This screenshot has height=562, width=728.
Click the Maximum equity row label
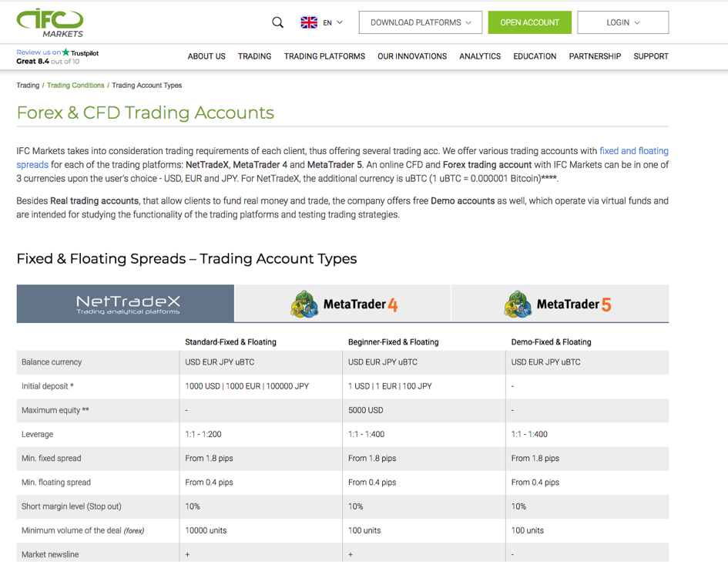pos(55,410)
